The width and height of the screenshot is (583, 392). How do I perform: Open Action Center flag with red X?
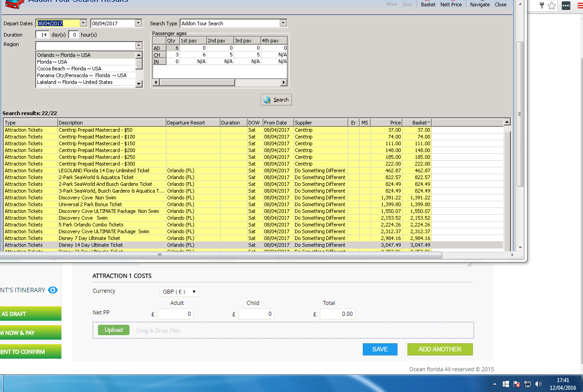pos(517,384)
